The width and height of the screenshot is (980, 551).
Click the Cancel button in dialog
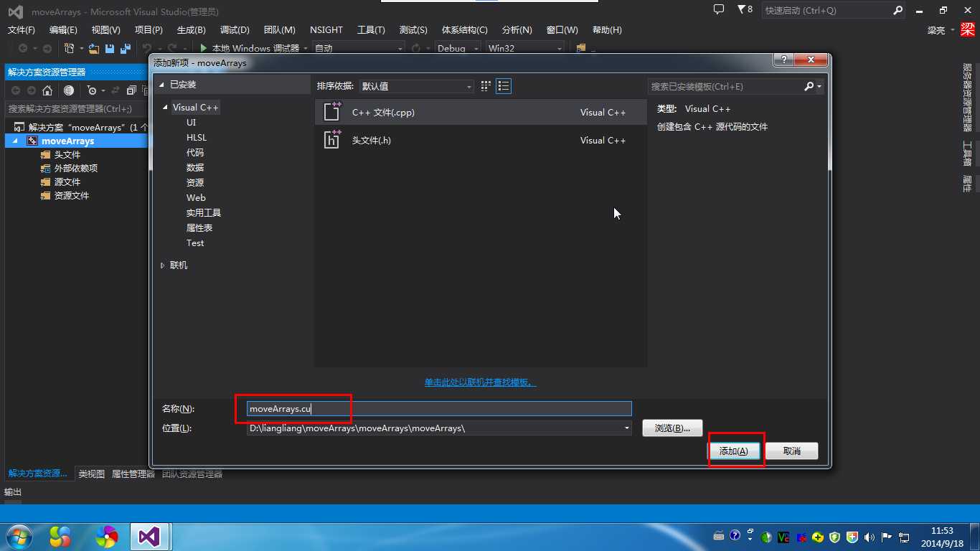tap(792, 451)
